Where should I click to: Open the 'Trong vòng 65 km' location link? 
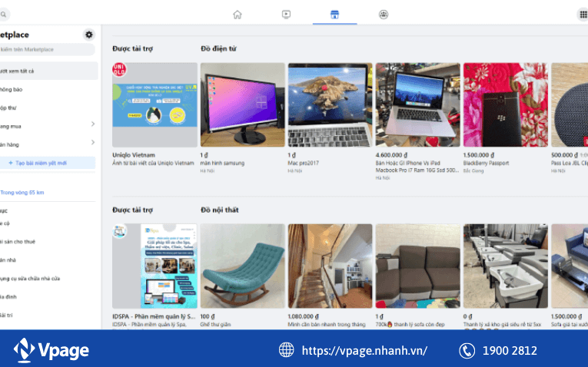point(23,192)
